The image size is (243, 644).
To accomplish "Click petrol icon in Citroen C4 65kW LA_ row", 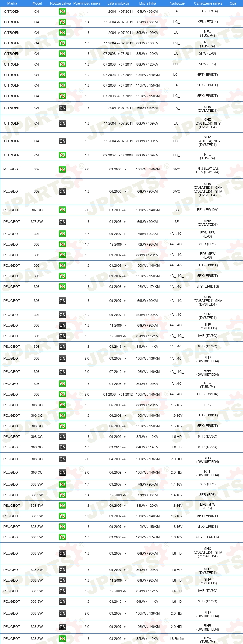I will click(x=62, y=11).
